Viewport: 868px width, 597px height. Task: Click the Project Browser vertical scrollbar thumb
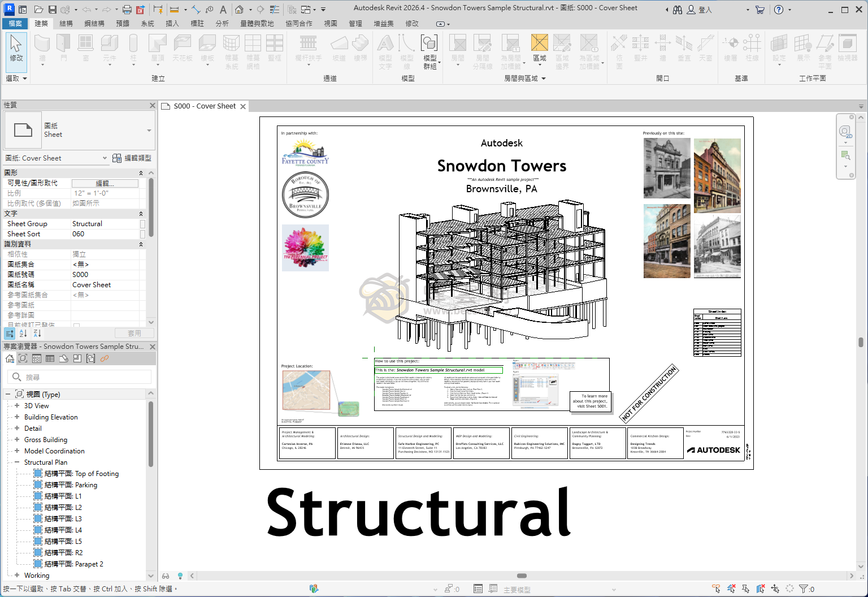click(151, 434)
